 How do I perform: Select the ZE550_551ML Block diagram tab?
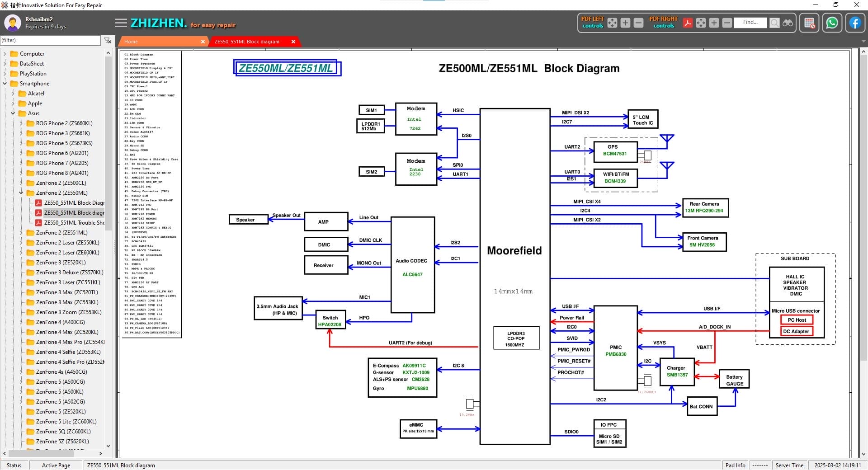[247, 41]
